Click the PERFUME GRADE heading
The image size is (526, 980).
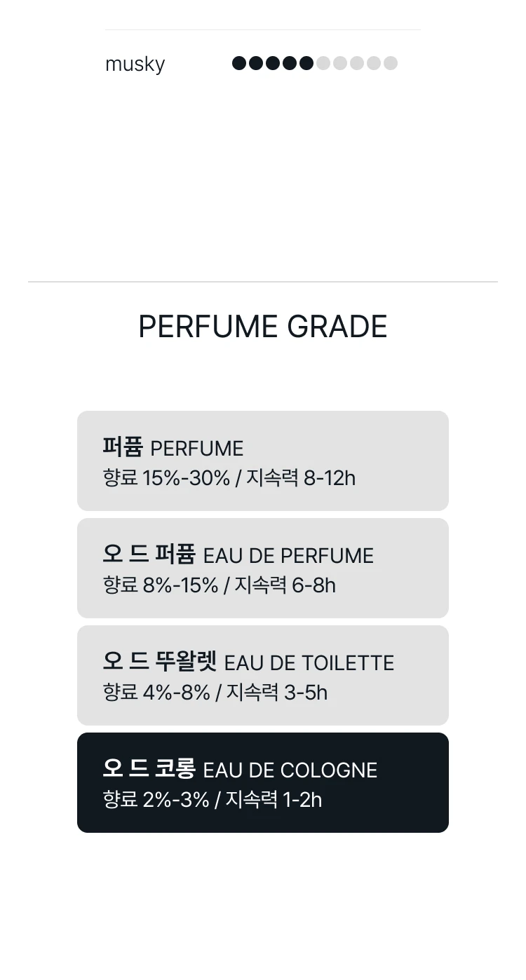tap(263, 327)
